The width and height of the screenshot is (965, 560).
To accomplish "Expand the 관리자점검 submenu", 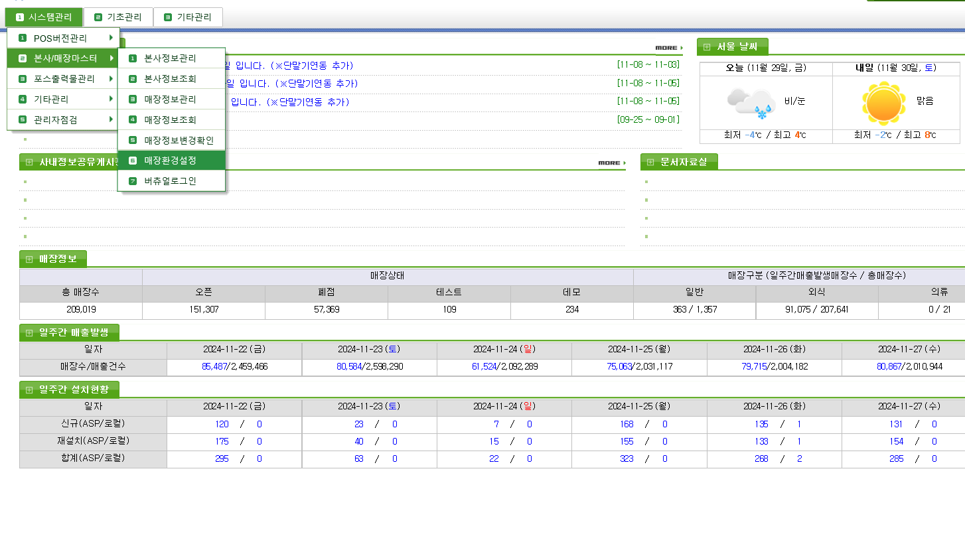I will pos(64,120).
